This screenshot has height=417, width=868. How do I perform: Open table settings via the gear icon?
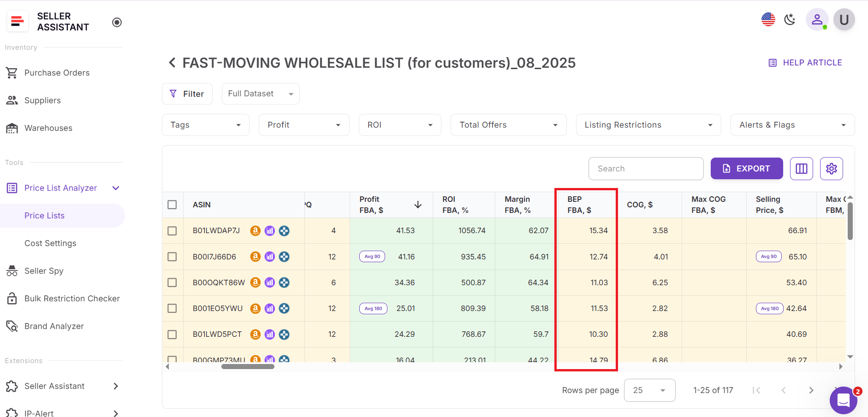(832, 168)
